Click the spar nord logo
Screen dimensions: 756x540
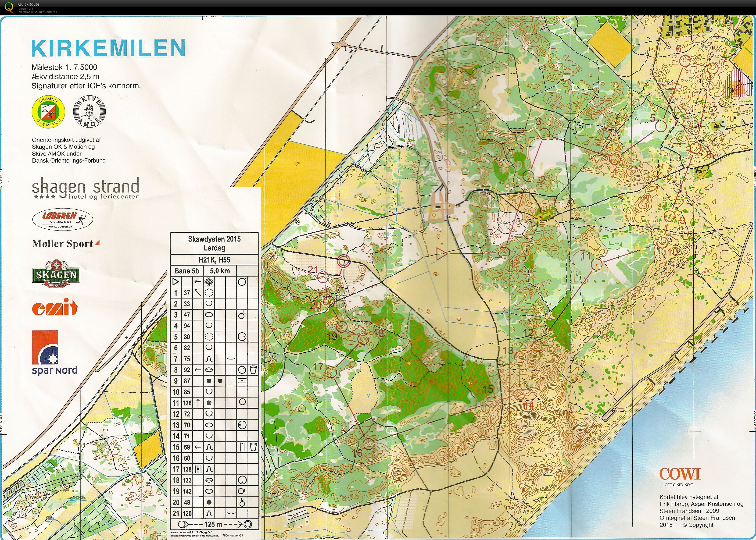point(54,353)
